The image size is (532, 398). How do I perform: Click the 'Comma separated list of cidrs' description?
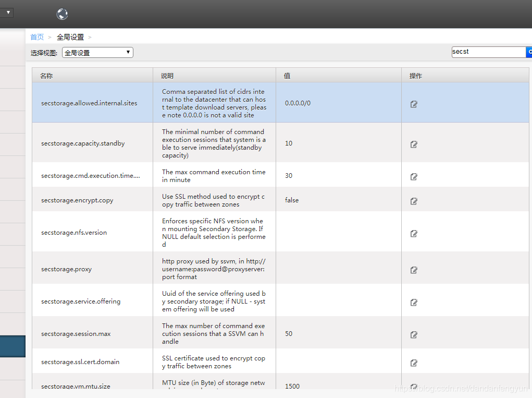click(x=214, y=103)
